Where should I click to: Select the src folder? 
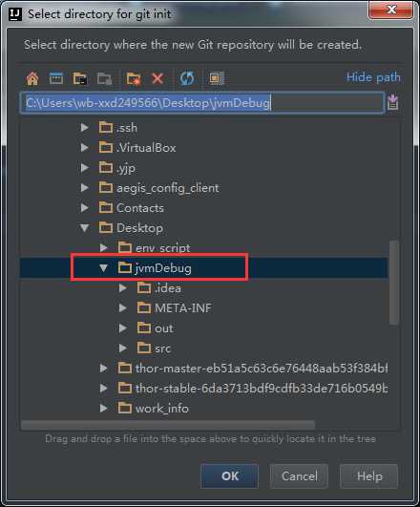(x=154, y=349)
